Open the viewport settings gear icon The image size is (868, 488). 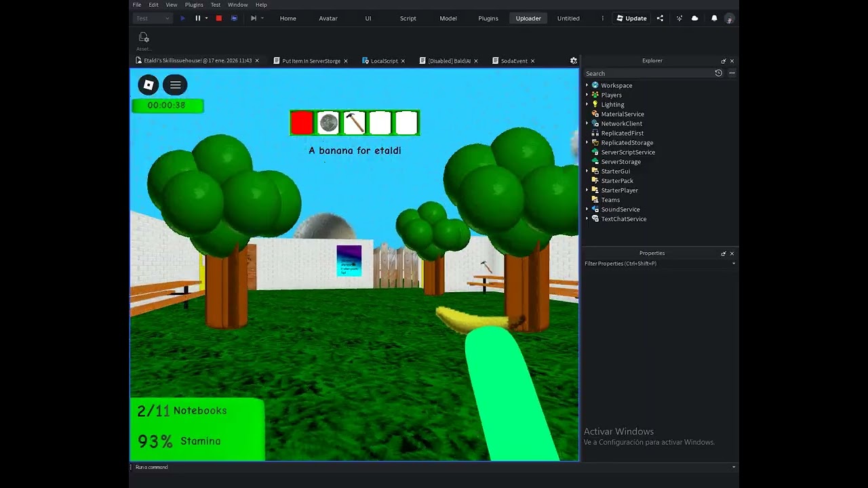click(x=573, y=61)
